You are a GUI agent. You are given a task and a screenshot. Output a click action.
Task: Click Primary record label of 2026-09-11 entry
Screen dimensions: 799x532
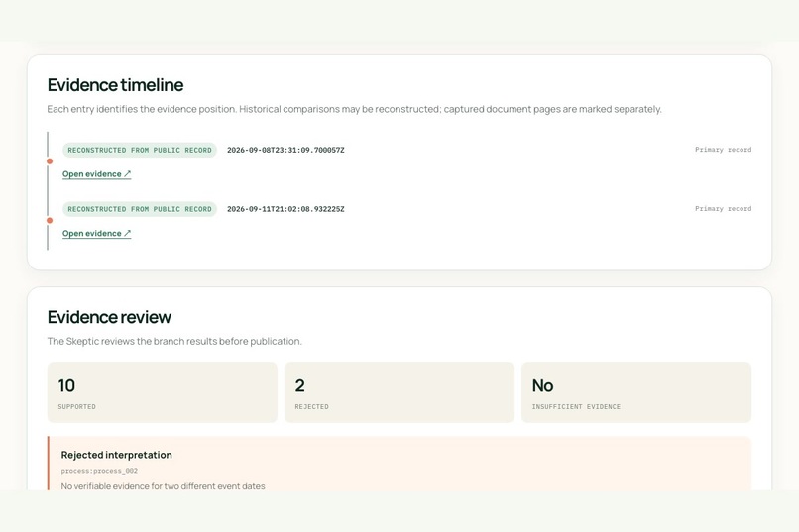coord(723,208)
